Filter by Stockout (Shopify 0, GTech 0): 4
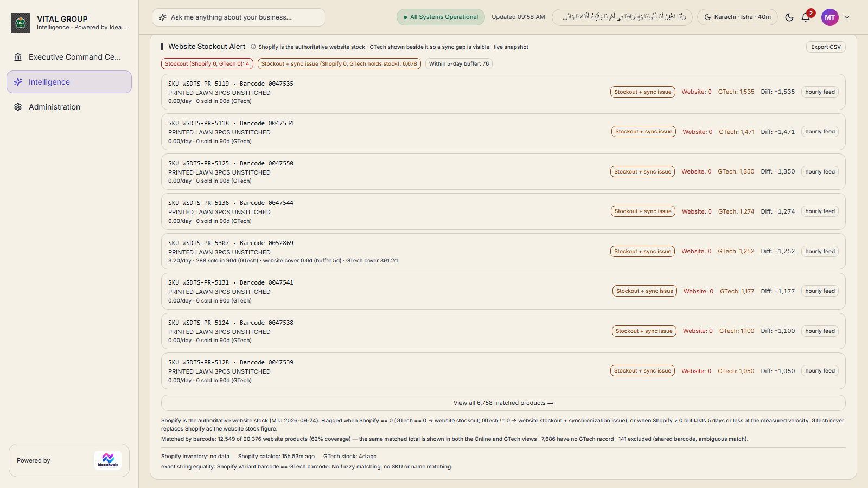This screenshot has width=868, height=488. coord(207,64)
